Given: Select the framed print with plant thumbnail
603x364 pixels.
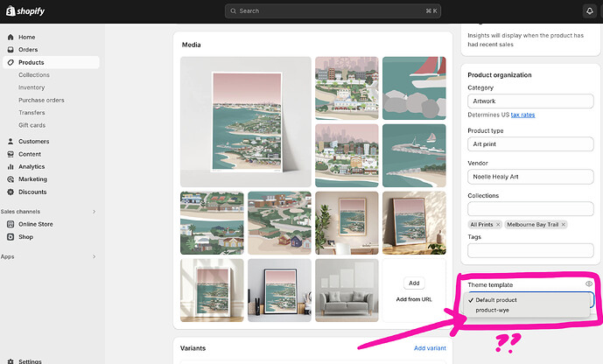Looking at the screenshot, I should click(x=347, y=223).
